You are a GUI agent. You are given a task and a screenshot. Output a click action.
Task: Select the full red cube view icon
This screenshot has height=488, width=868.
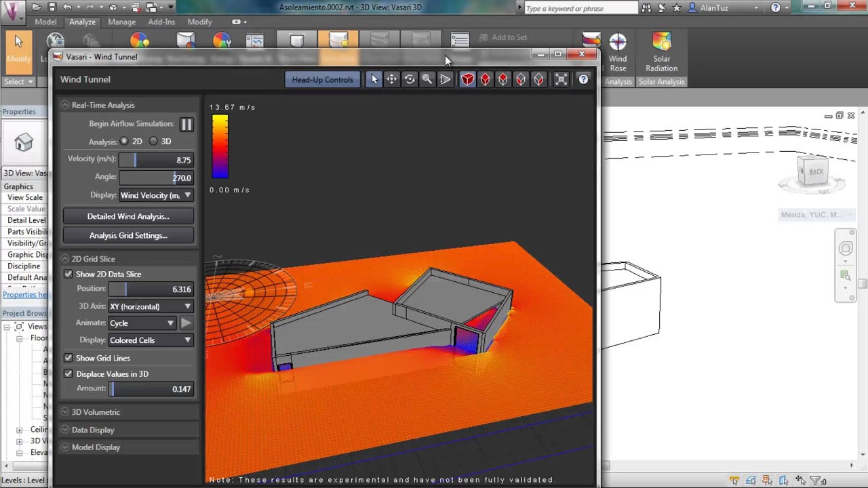click(x=468, y=79)
